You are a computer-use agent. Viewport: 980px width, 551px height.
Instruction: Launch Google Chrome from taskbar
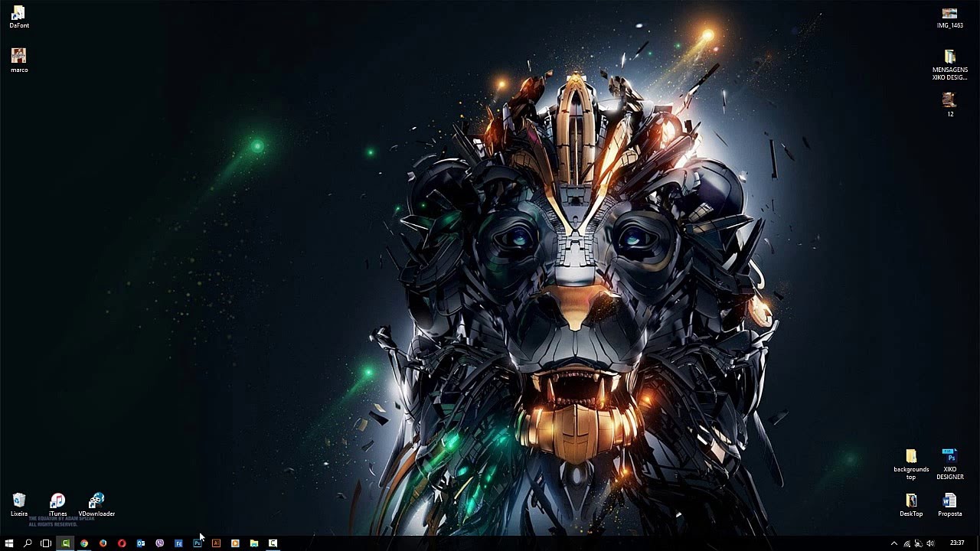click(x=84, y=543)
